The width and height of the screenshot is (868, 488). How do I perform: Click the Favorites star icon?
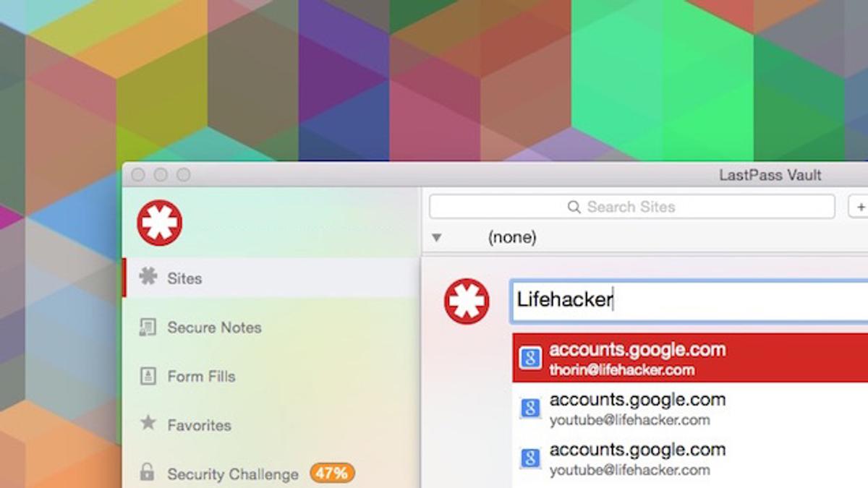[x=148, y=424]
